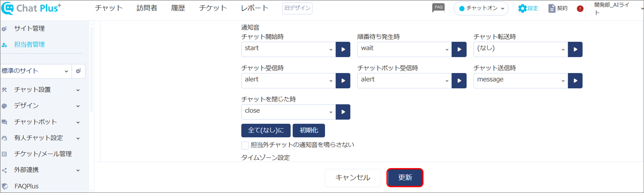Check 担当外チャットの通知音を鳴らさない checkbox
The width and height of the screenshot is (644, 193).
point(245,145)
